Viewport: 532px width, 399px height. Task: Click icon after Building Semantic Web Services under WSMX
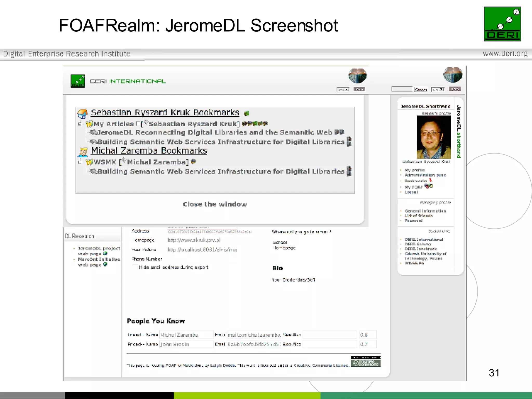[349, 171]
